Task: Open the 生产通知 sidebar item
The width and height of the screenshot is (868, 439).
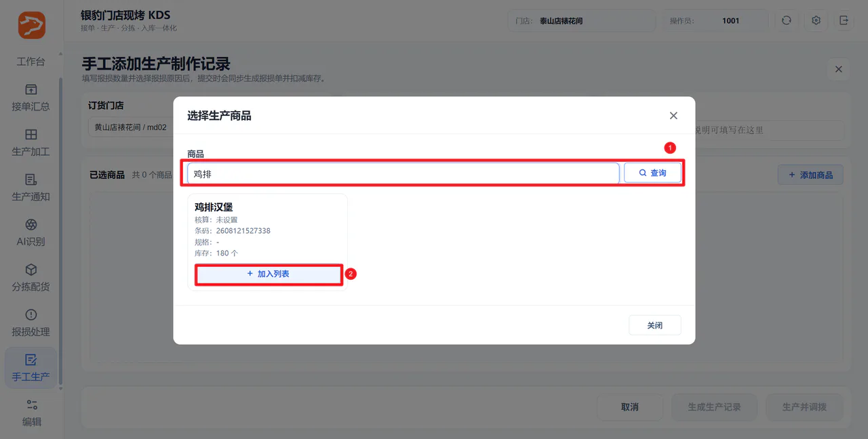Action: click(31, 188)
